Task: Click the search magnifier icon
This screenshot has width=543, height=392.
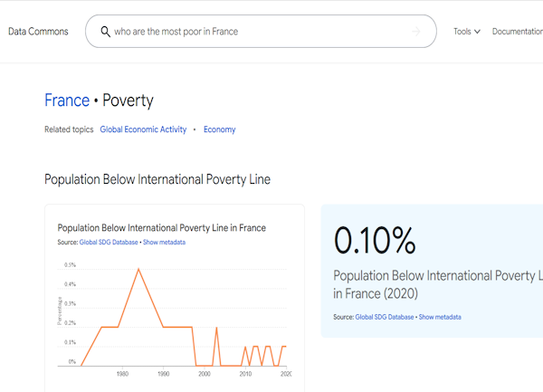Action: coord(105,32)
